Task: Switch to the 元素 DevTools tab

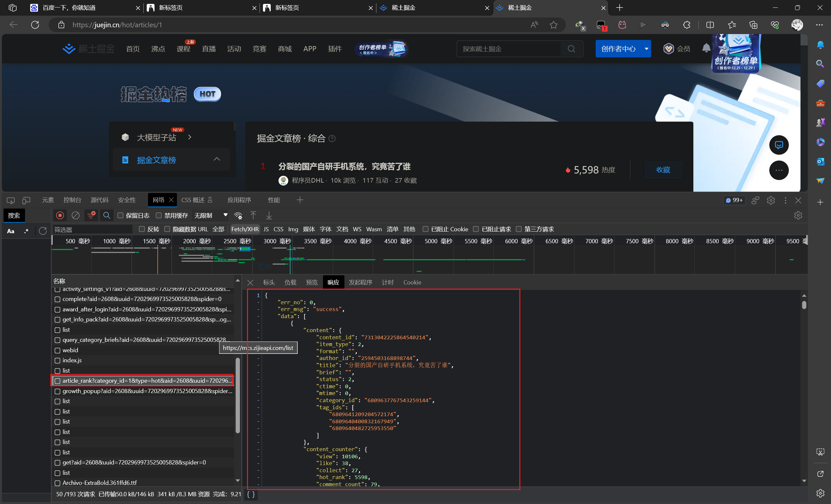Action: point(47,200)
